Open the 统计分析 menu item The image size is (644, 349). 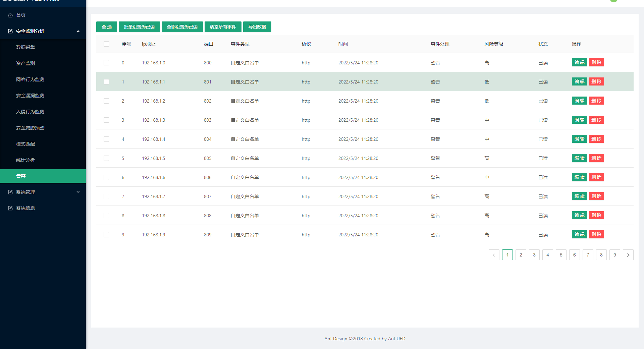point(25,160)
